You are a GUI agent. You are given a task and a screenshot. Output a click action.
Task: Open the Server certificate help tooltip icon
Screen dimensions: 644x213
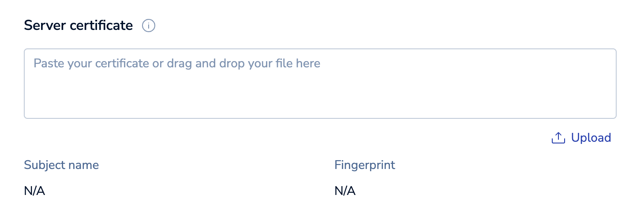(149, 26)
